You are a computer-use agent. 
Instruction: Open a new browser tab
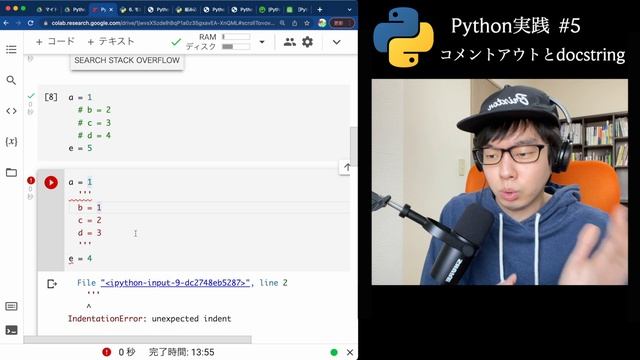320,9
